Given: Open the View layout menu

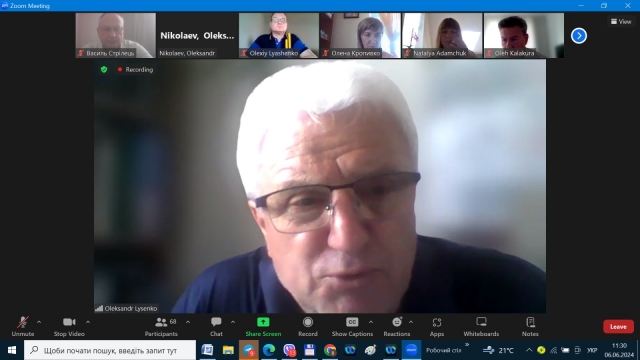Looking at the screenshot, I should [x=621, y=22].
